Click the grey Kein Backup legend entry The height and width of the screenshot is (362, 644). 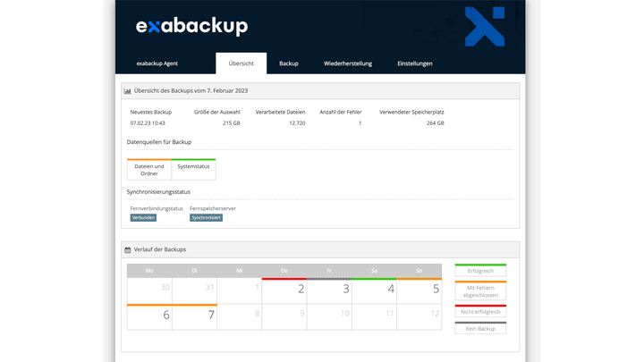(x=480, y=328)
